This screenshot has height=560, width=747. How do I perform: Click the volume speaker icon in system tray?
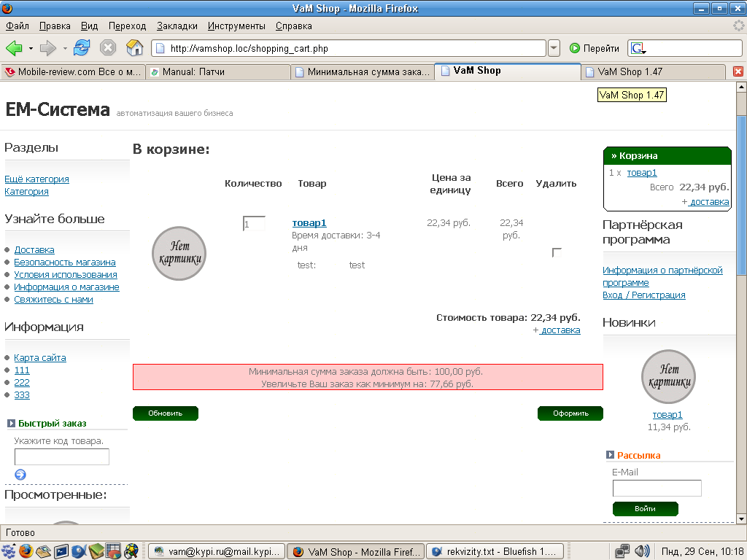tap(642, 551)
